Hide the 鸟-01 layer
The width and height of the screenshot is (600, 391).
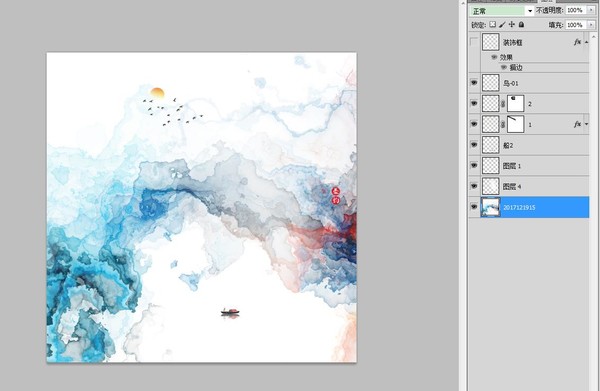click(x=474, y=83)
